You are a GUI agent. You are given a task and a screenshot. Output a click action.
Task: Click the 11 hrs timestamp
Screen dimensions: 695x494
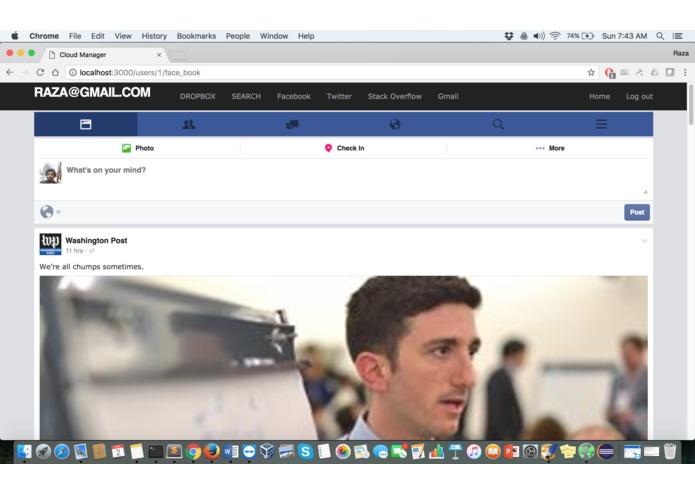(74, 251)
